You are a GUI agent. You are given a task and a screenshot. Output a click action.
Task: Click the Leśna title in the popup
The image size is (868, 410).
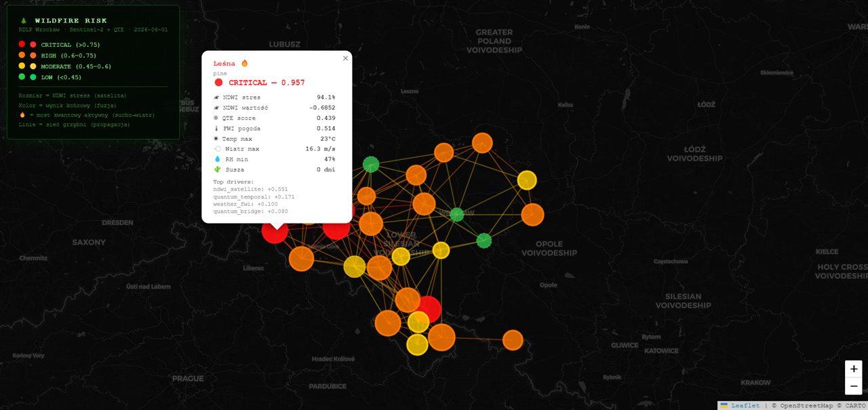tap(225, 63)
